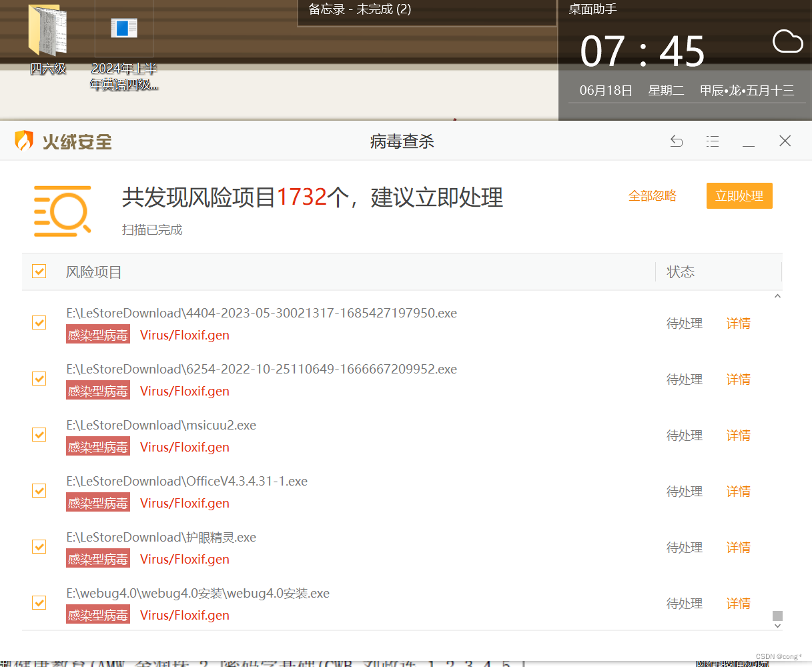Open the 四六级 folder on desktop
812x667 pixels.
pos(47,32)
